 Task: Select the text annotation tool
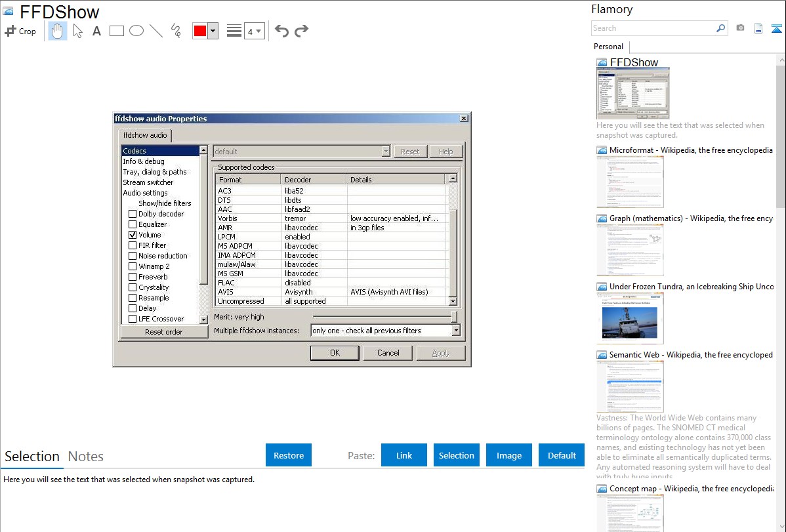point(96,31)
